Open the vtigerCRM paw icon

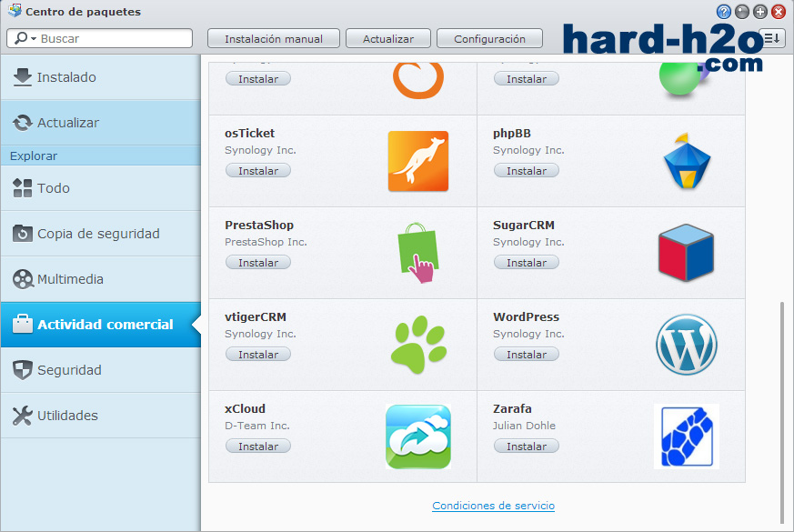[418, 345]
